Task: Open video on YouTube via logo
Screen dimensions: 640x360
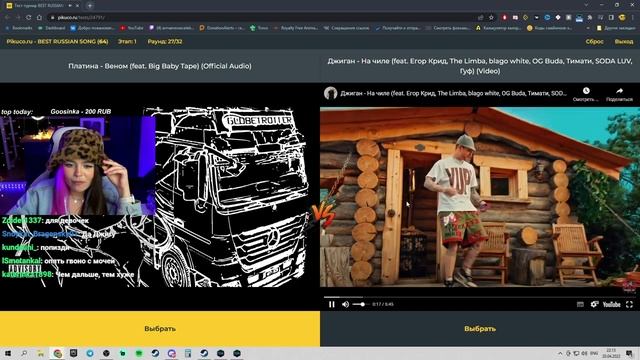Action: point(611,304)
